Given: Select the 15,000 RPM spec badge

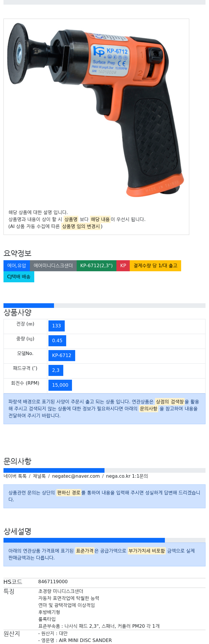Looking at the screenshot, I should 60,385.
